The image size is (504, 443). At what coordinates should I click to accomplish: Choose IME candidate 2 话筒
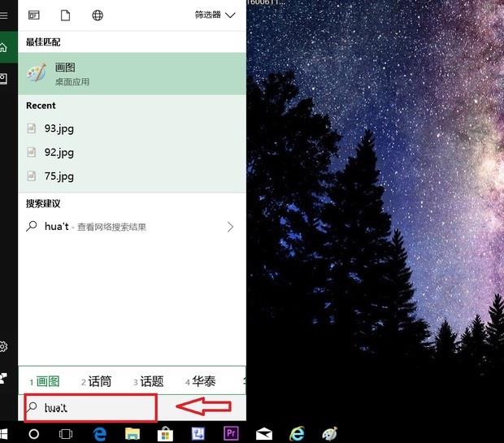pyautogui.click(x=97, y=381)
